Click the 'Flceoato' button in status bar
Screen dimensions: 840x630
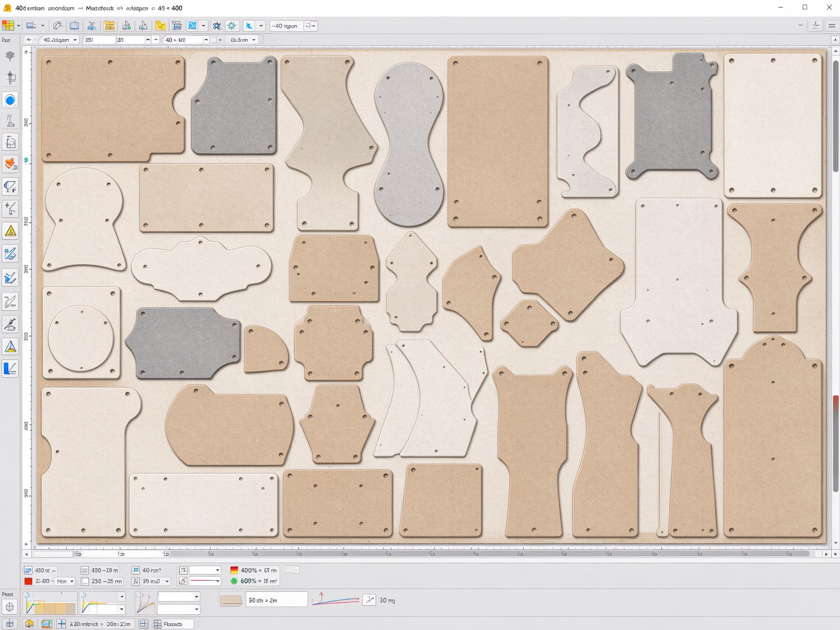[x=173, y=624]
